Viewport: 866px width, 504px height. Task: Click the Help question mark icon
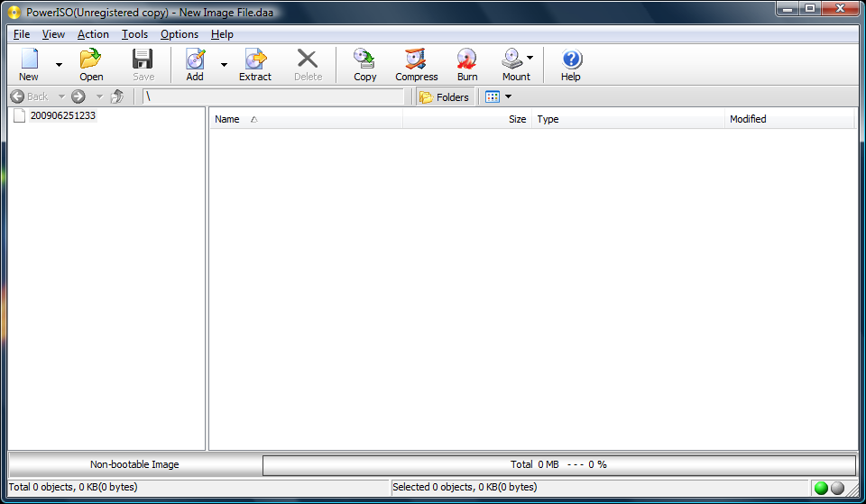tap(571, 59)
